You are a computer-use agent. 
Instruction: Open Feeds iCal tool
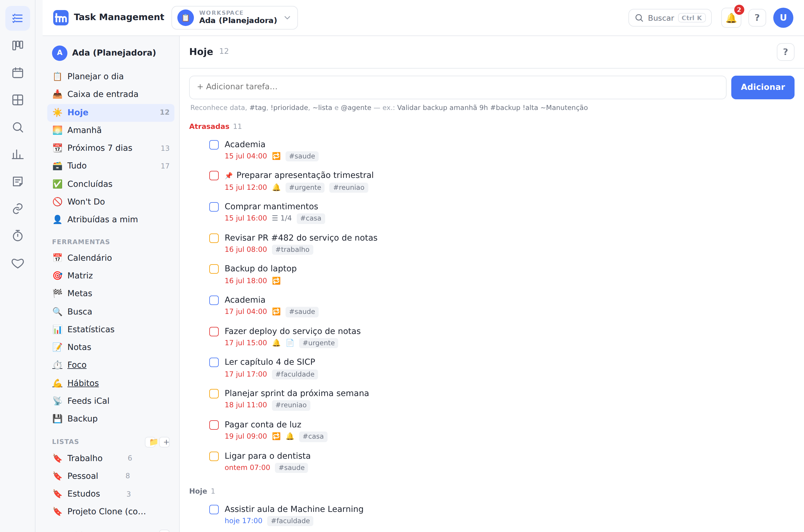pos(111,401)
